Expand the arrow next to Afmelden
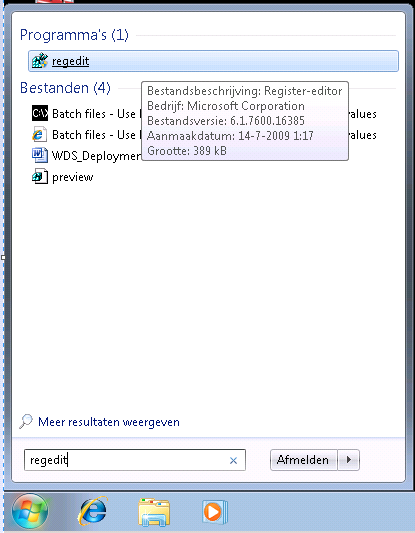 tap(348, 460)
